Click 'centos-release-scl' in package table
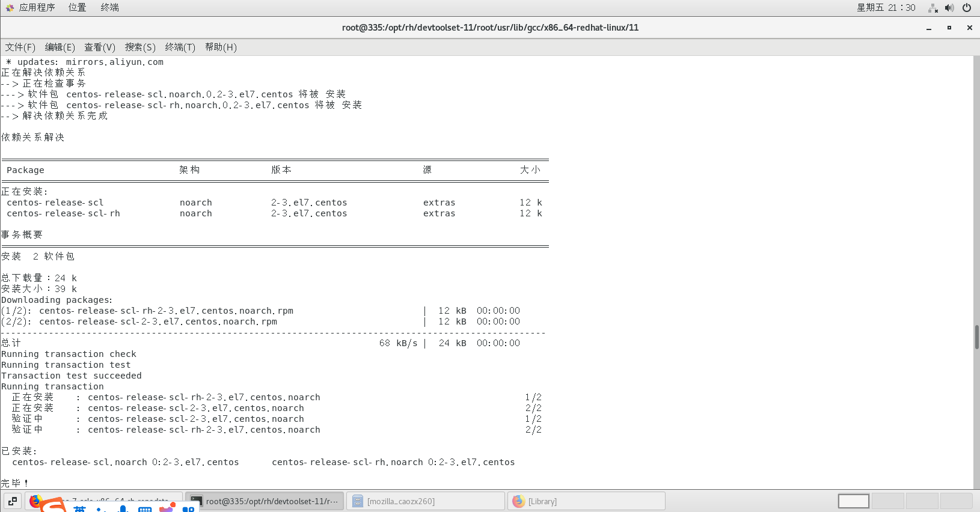 click(55, 203)
